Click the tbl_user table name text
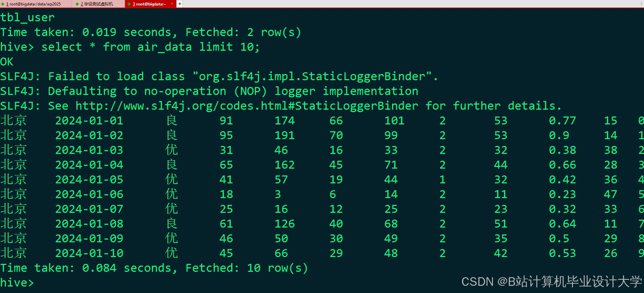Screen dimensions: 644x293 coord(27,17)
